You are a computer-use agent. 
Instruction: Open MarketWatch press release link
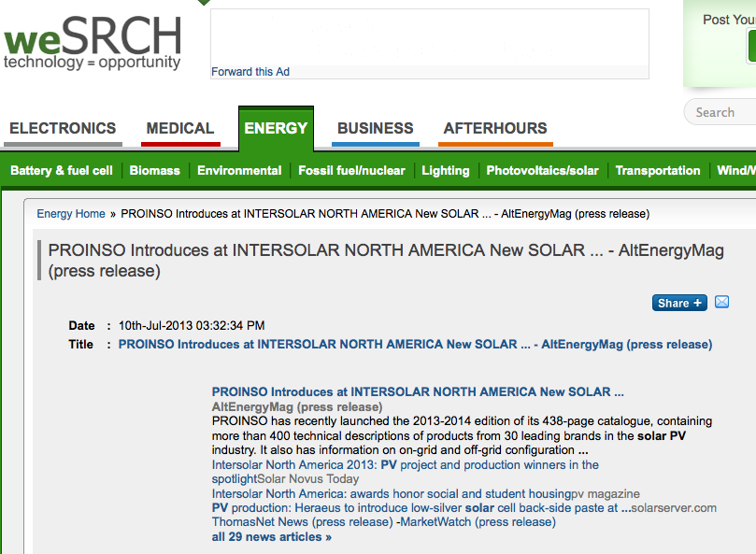478,521
